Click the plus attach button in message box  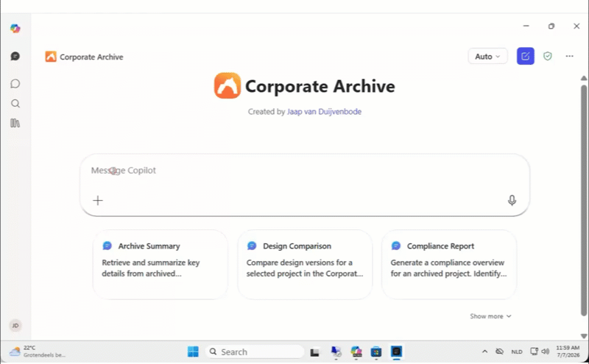(x=98, y=201)
